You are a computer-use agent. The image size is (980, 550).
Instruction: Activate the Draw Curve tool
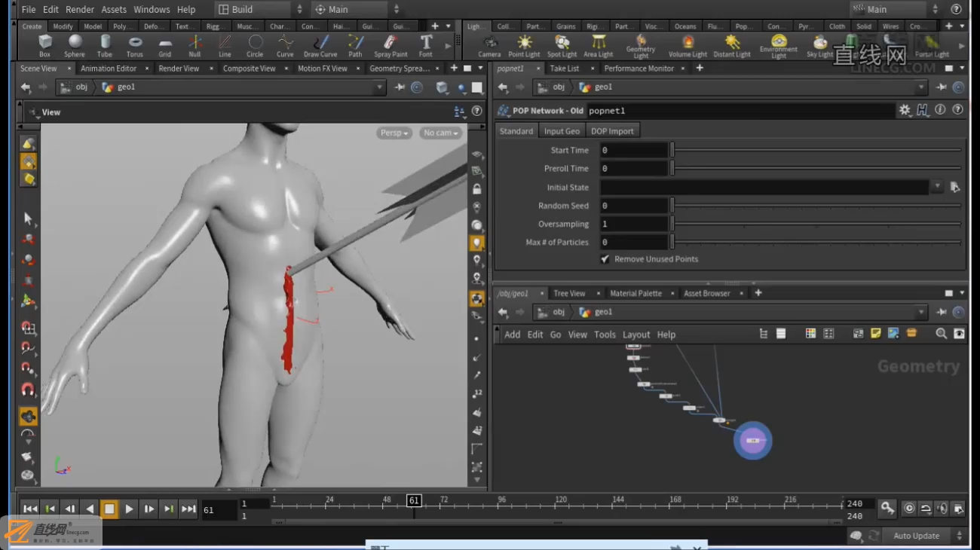[x=320, y=45]
